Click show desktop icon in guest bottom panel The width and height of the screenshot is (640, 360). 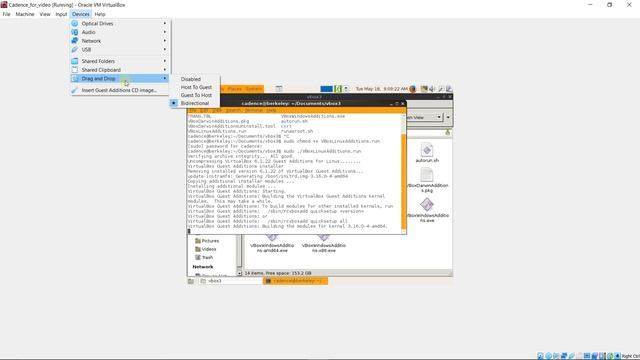191,281
